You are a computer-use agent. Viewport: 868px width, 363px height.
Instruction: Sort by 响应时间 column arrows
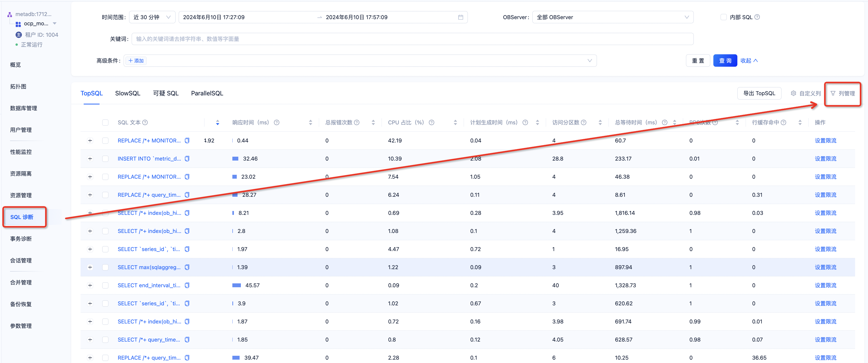point(310,123)
